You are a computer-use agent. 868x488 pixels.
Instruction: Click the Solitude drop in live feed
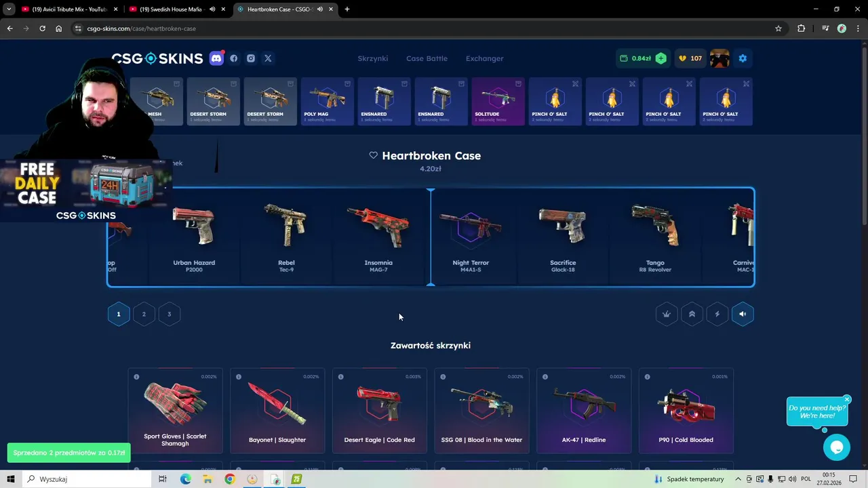(498, 102)
